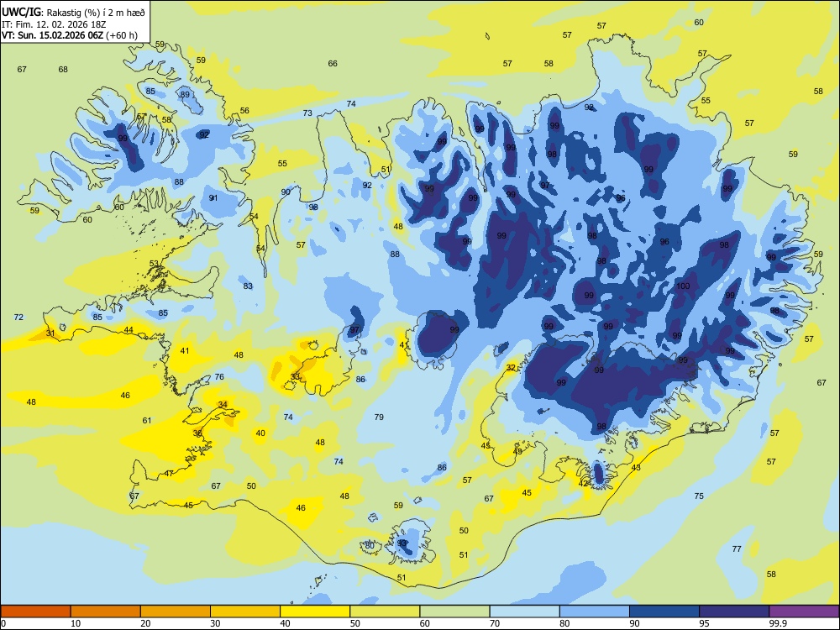Click the '42' humidity value on the map

[584, 483]
